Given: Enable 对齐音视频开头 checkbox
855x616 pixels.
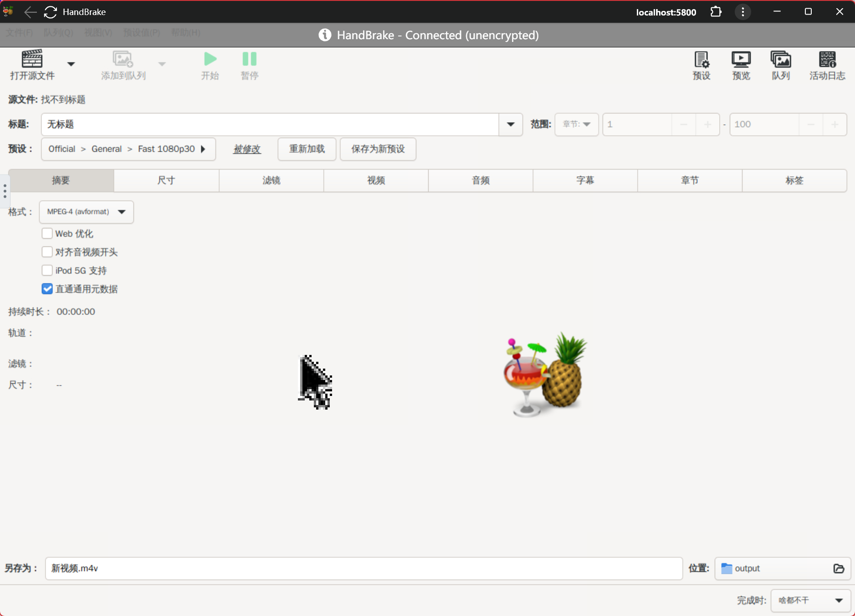Looking at the screenshot, I should pyautogui.click(x=47, y=252).
